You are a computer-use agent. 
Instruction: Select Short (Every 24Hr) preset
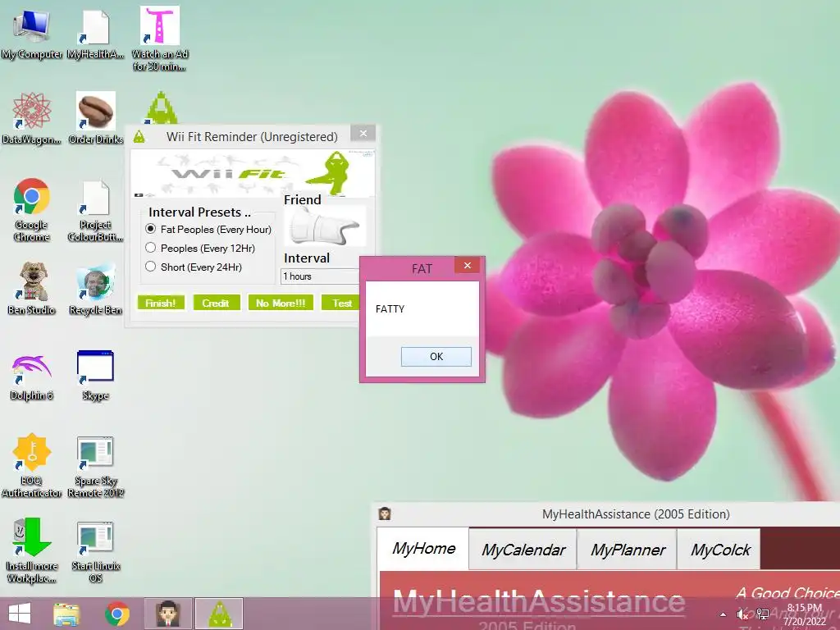click(194, 267)
